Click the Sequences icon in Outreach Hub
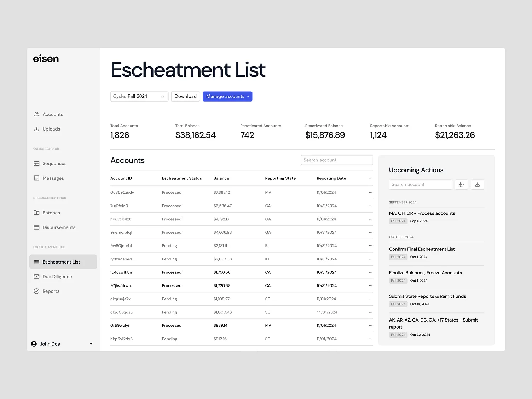532x399 pixels. [37, 163]
